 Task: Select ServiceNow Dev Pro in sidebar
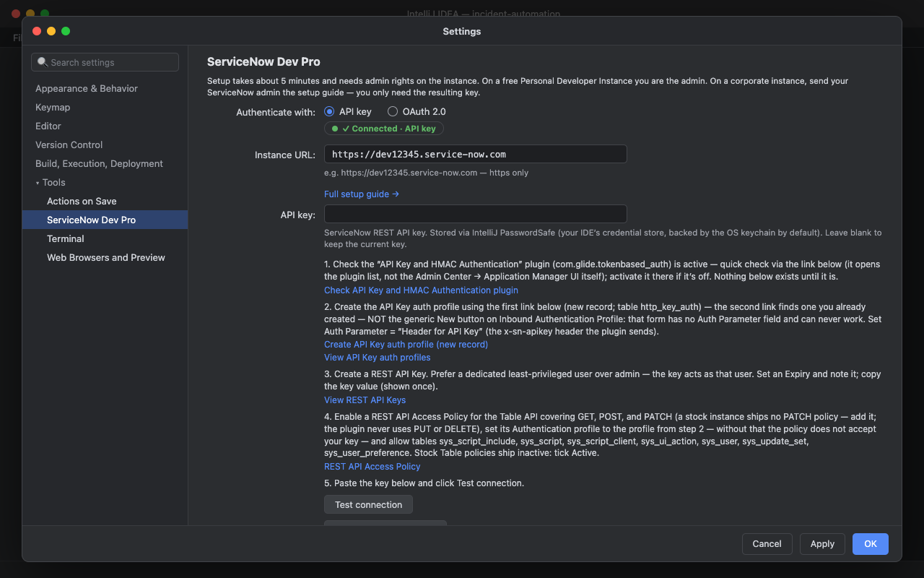(105, 220)
